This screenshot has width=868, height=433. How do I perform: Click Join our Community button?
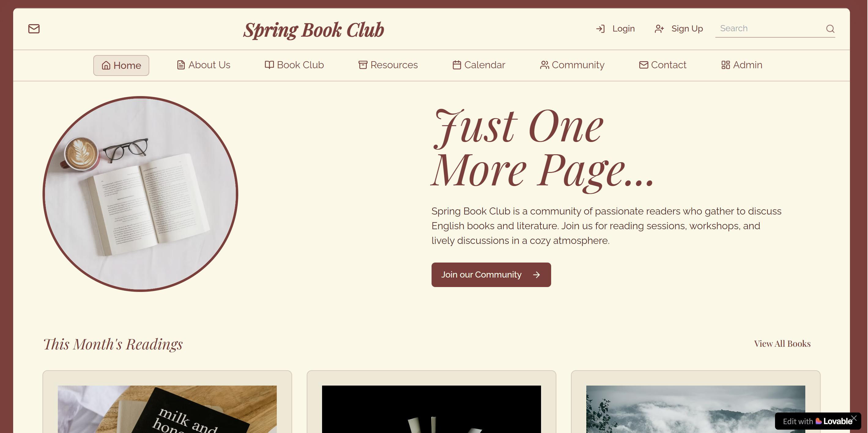tap(491, 274)
